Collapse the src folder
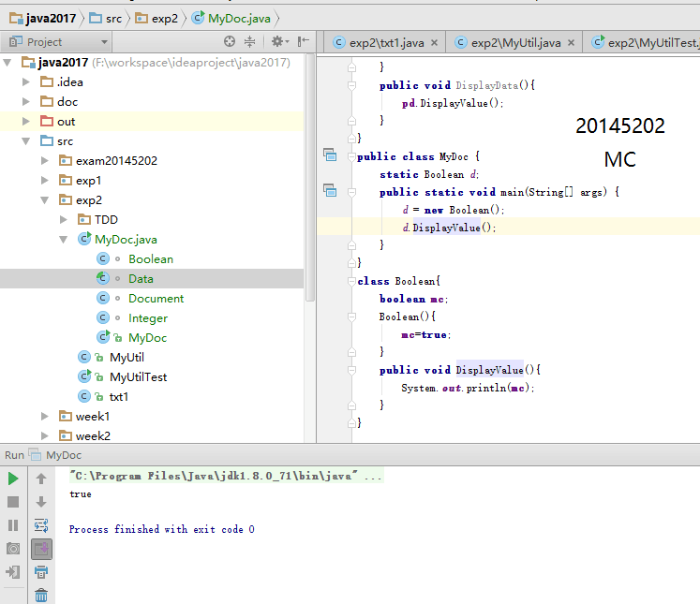The width and height of the screenshot is (700, 604). coord(26,141)
